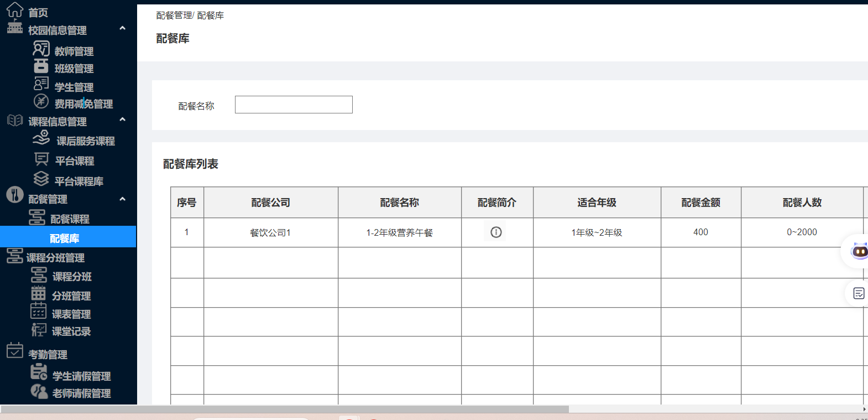Collapse the 校园信息管理 menu arrow
Image resolution: width=868 pixels, height=420 pixels.
point(123,28)
